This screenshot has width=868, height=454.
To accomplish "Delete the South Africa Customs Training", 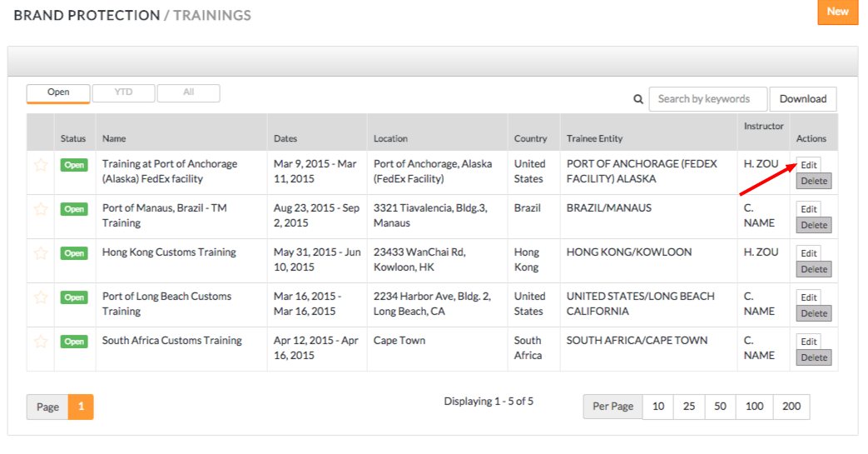I will point(813,358).
